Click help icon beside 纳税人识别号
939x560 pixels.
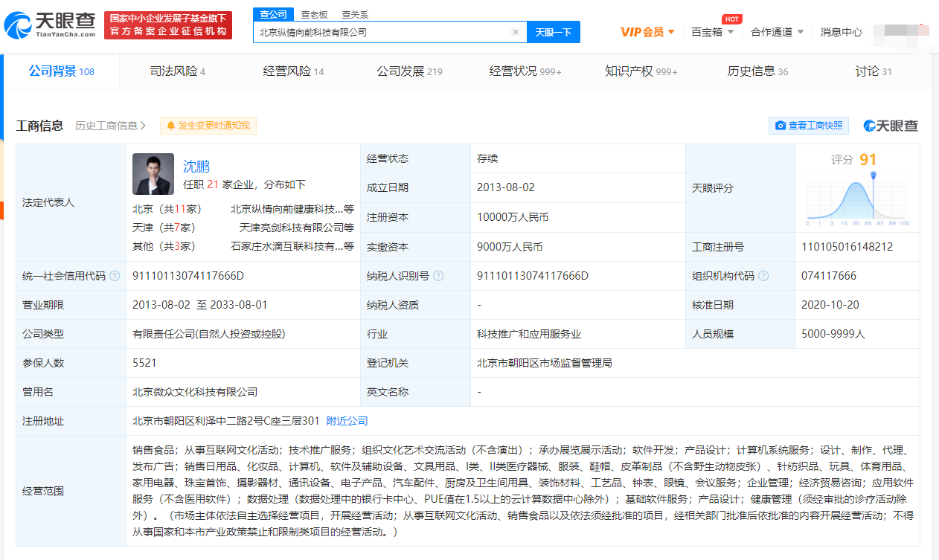click(x=438, y=276)
